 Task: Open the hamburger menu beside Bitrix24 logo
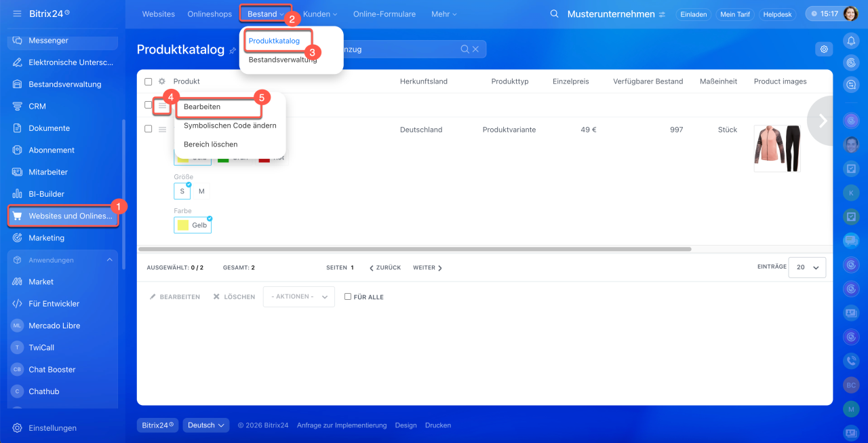coord(17,14)
